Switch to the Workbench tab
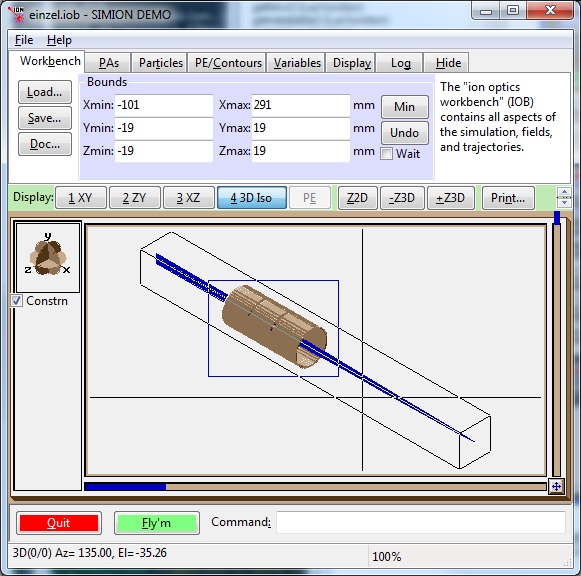 pyautogui.click(x=47, y=61)
